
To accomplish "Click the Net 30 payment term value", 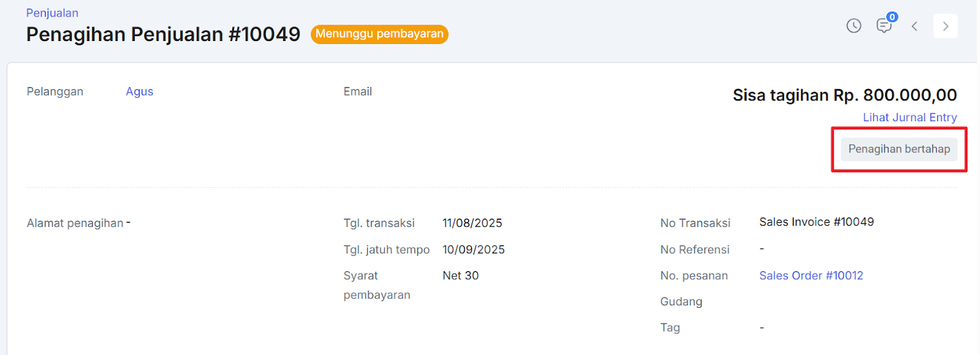I will click(x=461, y=275).
